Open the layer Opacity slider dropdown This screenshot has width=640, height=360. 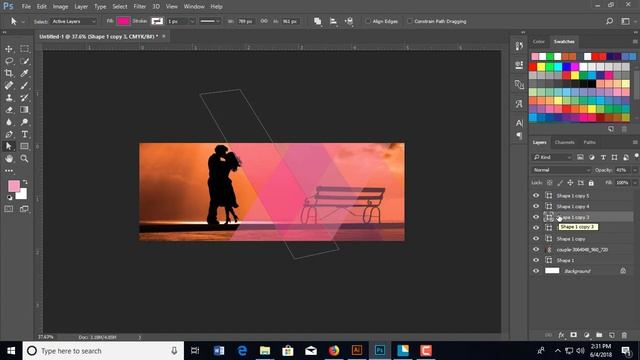[x=635, y=170]
